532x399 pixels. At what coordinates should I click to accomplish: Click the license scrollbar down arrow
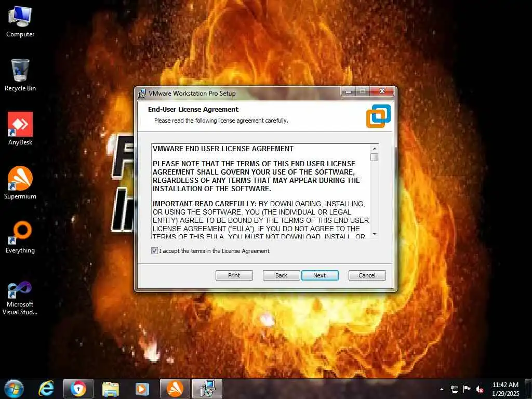tap(374, 234)
